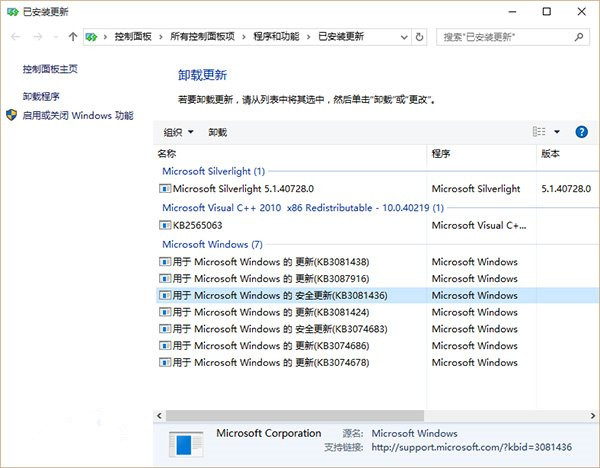Select 用于 Microsoft Windows 的 更新(KB3081438)
Image resolution: width=600 pixels, height=468 pixels.
[271, 262]
